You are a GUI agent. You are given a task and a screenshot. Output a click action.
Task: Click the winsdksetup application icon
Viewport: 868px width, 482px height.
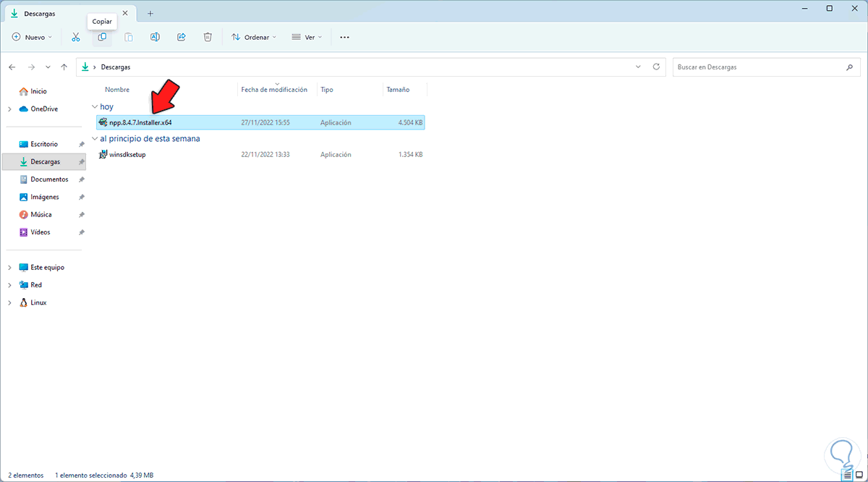(103, 154)
